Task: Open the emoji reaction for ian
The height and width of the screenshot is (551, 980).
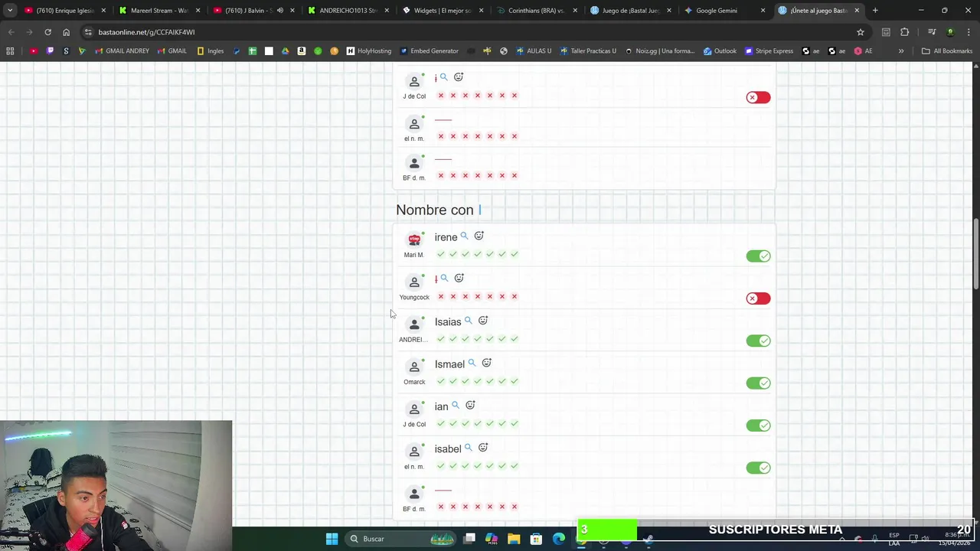Action: tap(470, 406)
